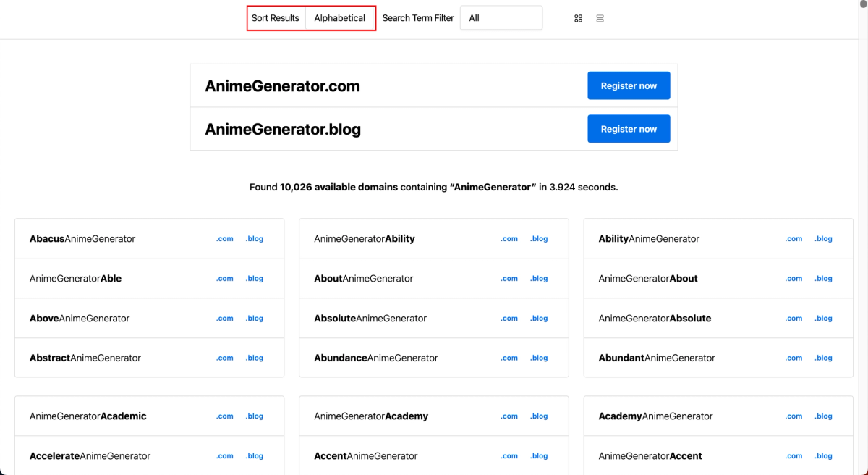Open .com for AboveAnimeGenerator
This screenshot has width=868, height=475.
pyautogui.click(x=225, y=319)
